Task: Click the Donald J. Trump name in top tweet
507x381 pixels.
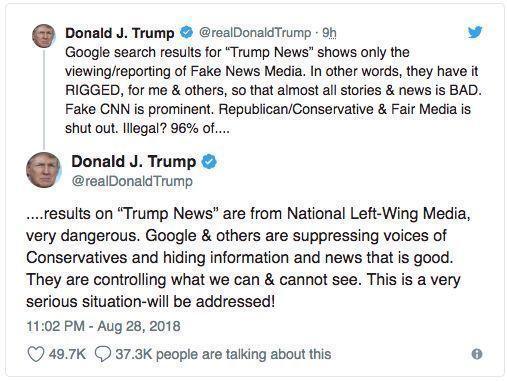Action: (x=120, y=33)
